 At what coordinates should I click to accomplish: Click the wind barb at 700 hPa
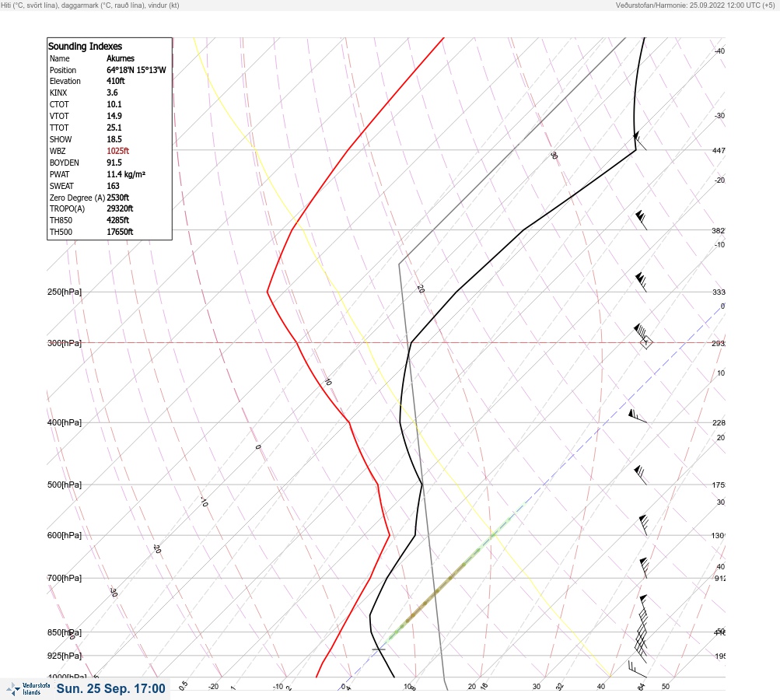click(x=644, y=568)
